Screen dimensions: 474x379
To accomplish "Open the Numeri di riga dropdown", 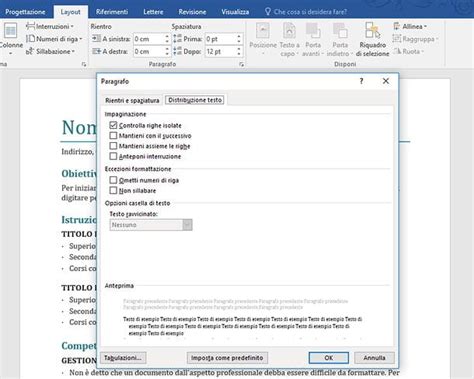I will 54,39.
